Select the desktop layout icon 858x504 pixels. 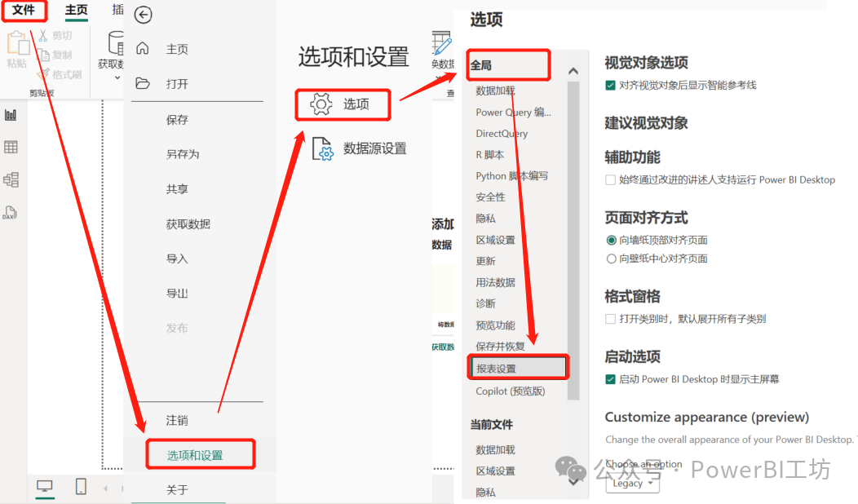pyautogui.click(x=44, y=485)
